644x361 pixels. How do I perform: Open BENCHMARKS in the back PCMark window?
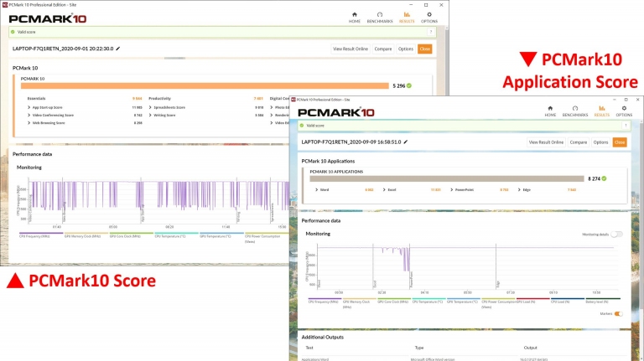pos(380,18)
